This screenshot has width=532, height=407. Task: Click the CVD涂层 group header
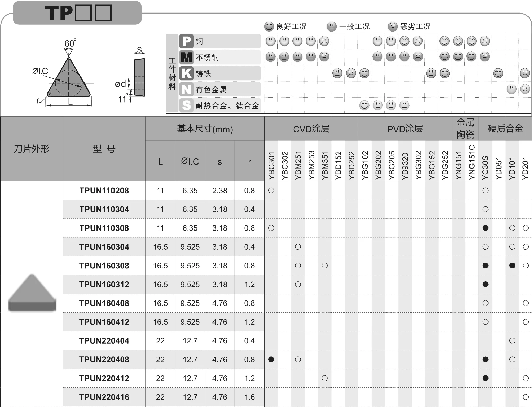pyautogui.click(x=311, y=129)
